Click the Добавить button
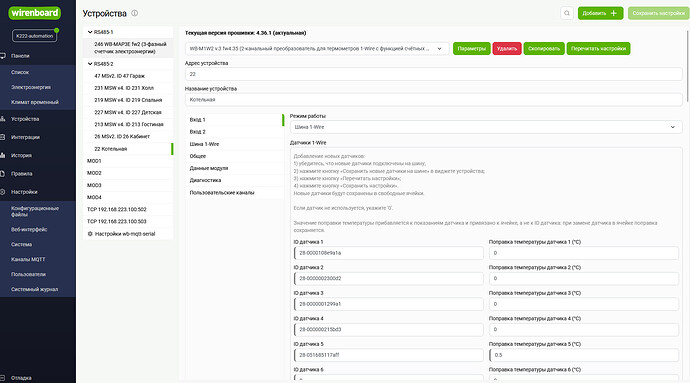Screen dimensions: 690x383 point(600,13)
